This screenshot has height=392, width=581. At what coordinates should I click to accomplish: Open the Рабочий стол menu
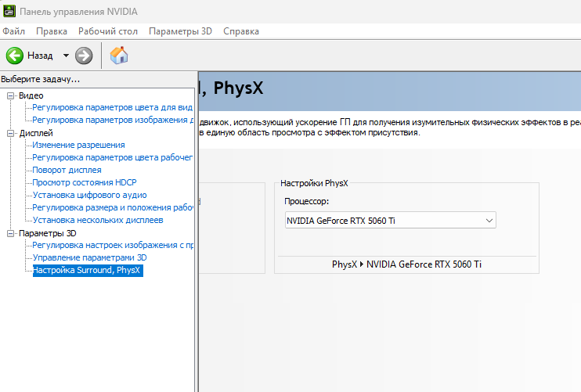click(108, 31)
